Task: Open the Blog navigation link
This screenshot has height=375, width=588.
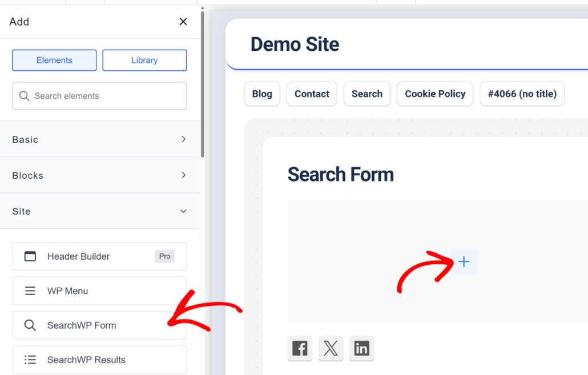Action: [262, 94]
